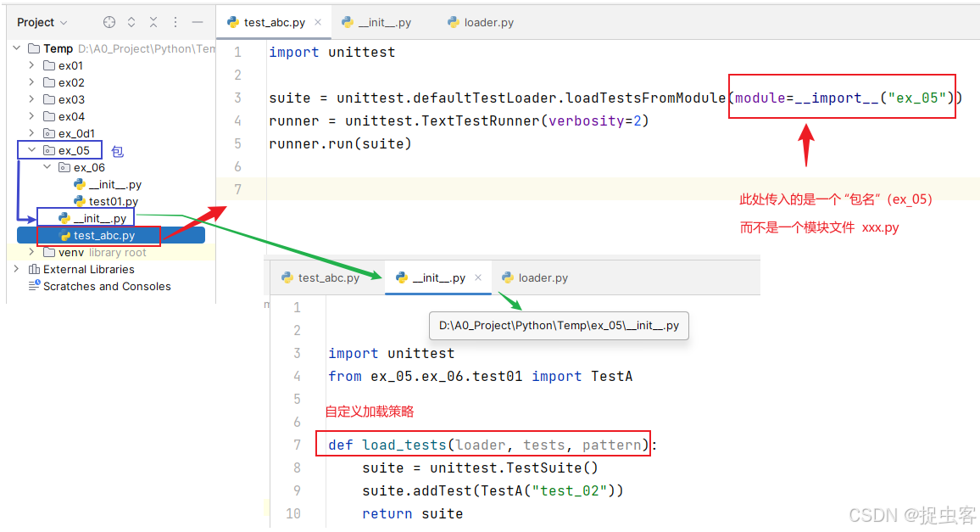Screen dimensions: 980x532
Task: Close the __init__.py tab in lower editor
Action: point(478,277)
